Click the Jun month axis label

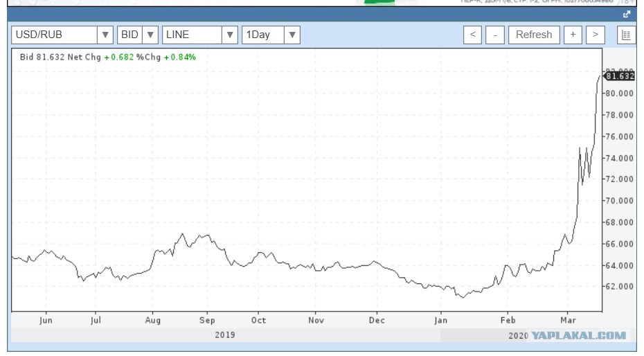click(x=46, y=320)
